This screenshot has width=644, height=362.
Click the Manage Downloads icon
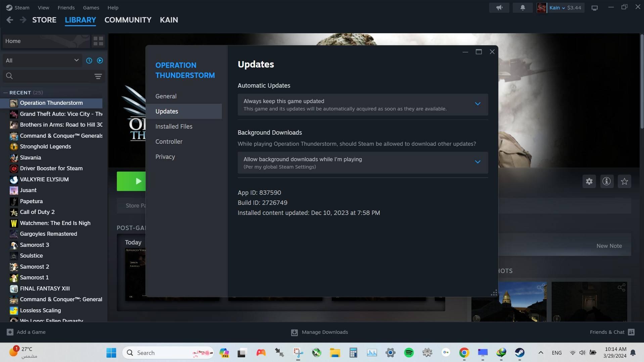(294, 332)
